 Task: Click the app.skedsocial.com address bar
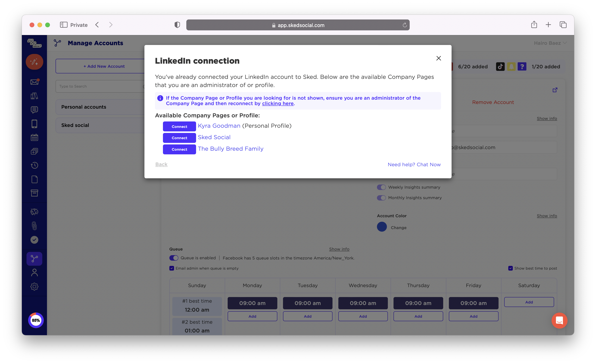coord(298,25)
